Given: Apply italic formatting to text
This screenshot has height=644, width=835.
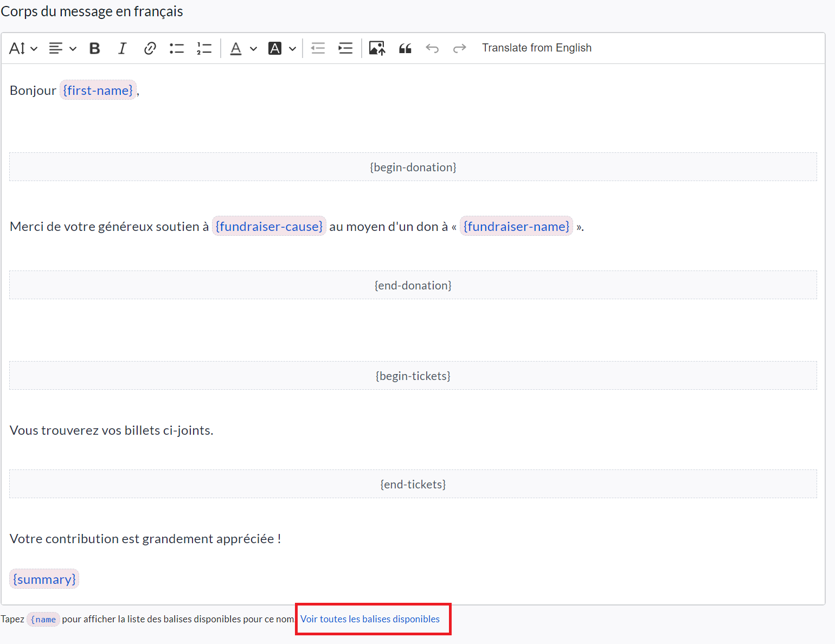Looking at the screenshot, I should [x=122, y=48].
